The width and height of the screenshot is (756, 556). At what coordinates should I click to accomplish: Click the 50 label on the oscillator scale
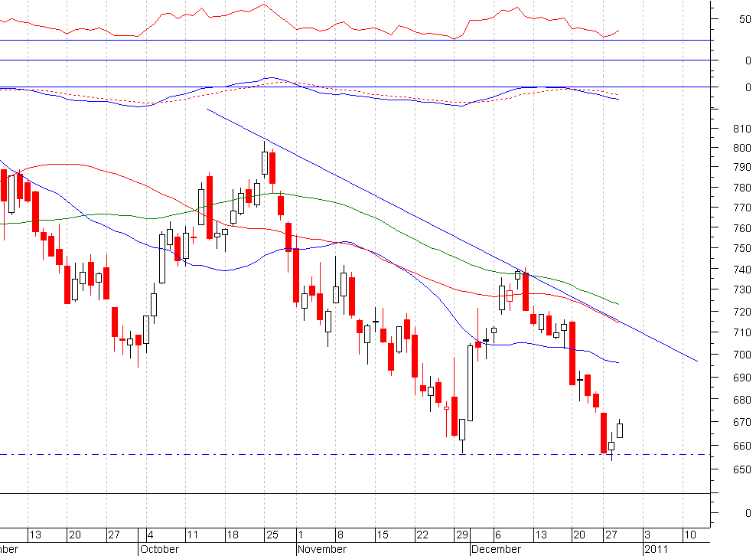tap(745, 19)
